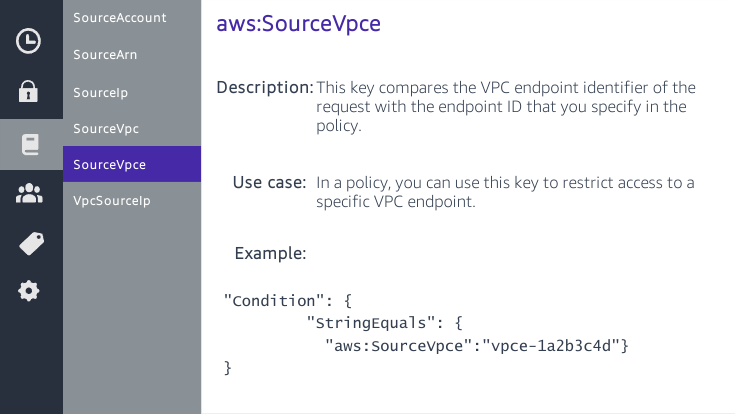Click the Example label
The width and height of the screenshot is (735, 415).
270,253
